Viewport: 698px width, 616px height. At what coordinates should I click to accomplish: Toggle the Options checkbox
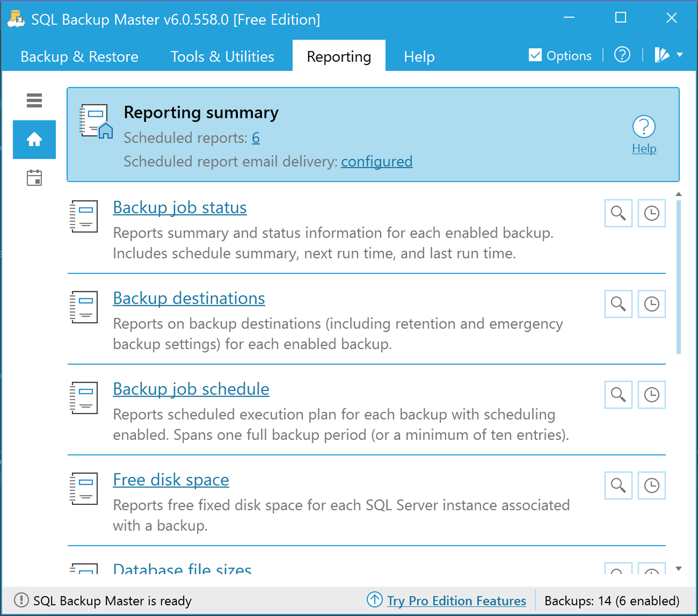(535, 55)
